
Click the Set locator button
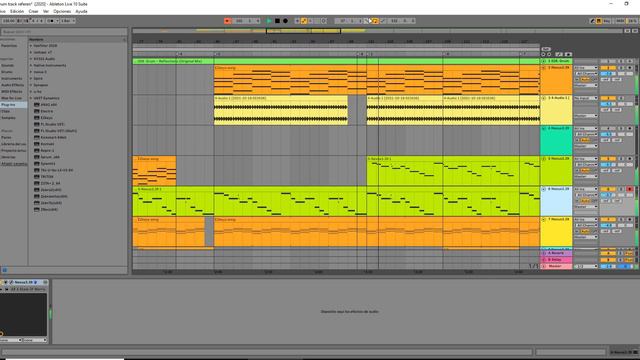click(546, 49)
